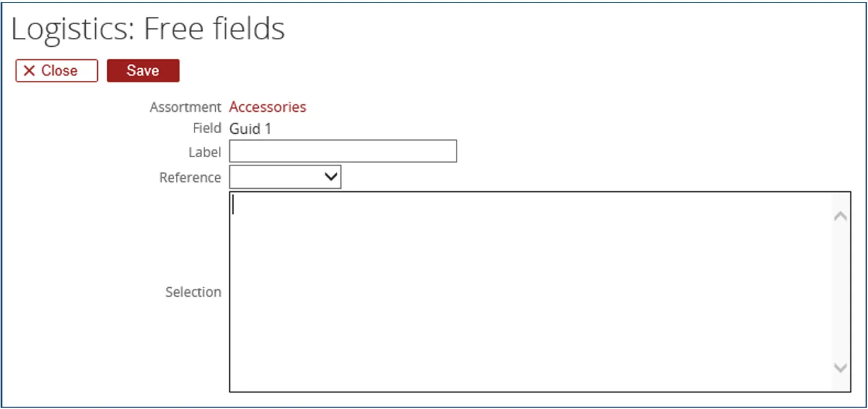Select the "Guid 1" field value text

[x=250, y=129]
